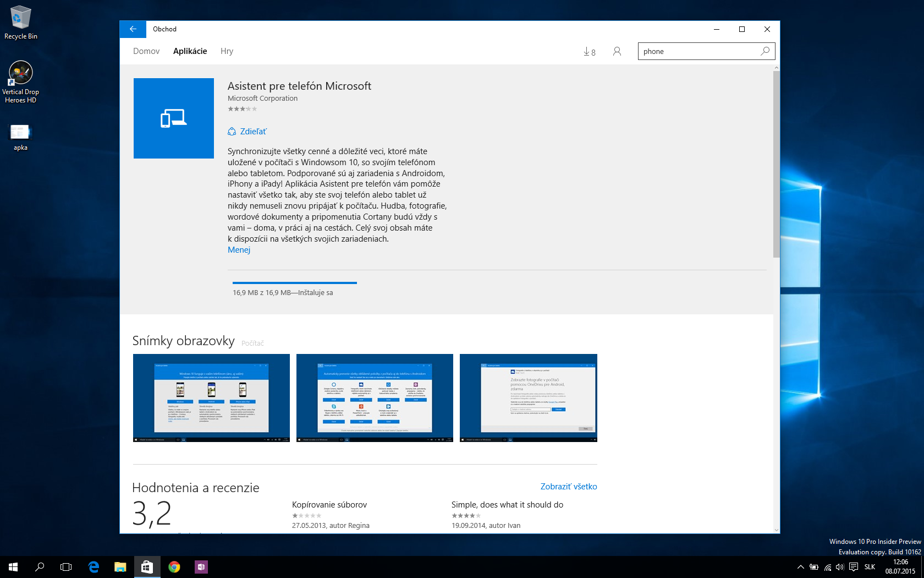Switch to the Hry tab
Viewport: 924px width, 578px height.
pyautogui.click(x=227, y=51)
